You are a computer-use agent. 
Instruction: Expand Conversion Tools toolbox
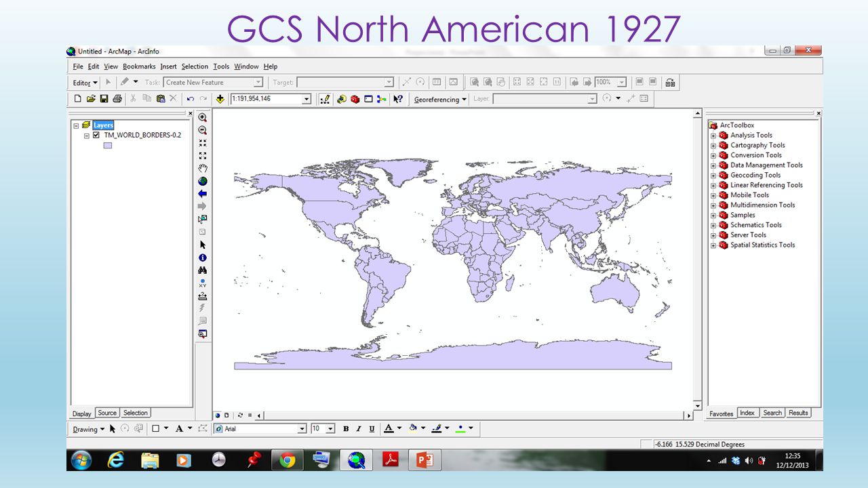tap(713, 155)
